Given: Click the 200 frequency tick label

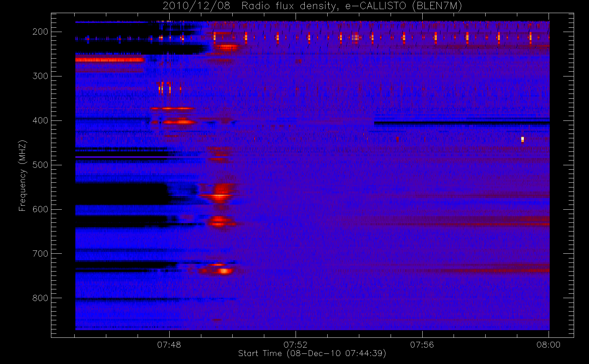Looking at the screenshot, I should [40, 32].
